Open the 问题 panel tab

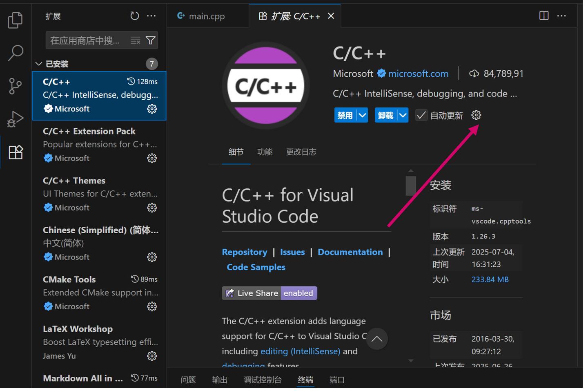188,380
